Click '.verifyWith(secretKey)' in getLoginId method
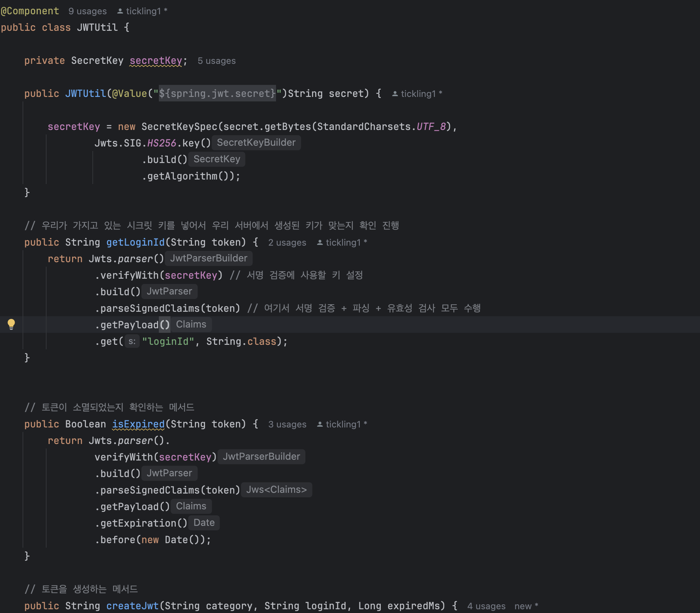700x613 pixels. [159, 276]
